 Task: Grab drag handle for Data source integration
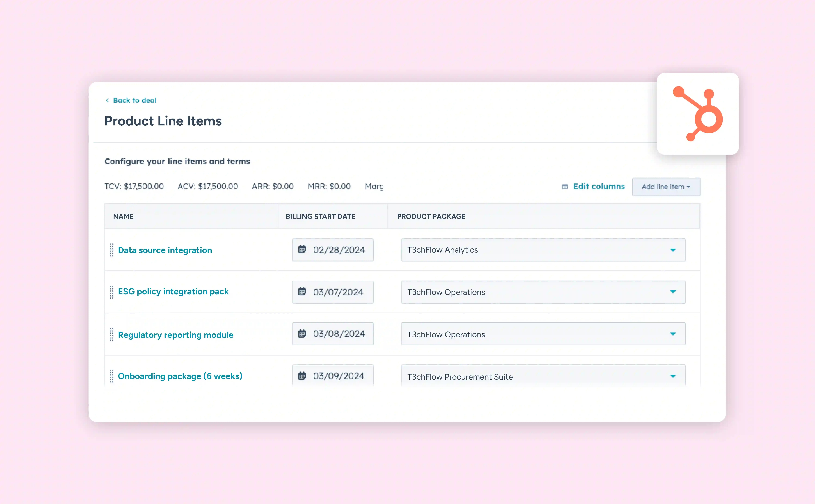coord(112,250)
